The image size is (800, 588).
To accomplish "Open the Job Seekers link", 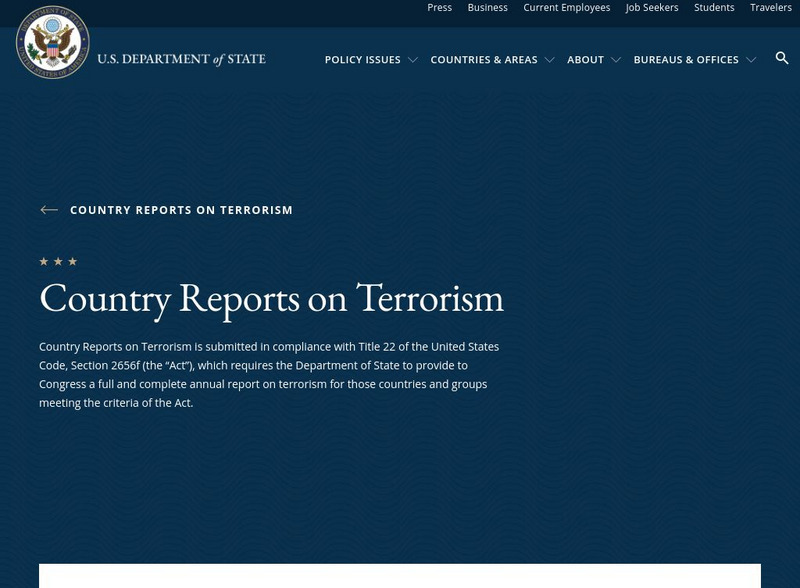I will pos(650,8).
